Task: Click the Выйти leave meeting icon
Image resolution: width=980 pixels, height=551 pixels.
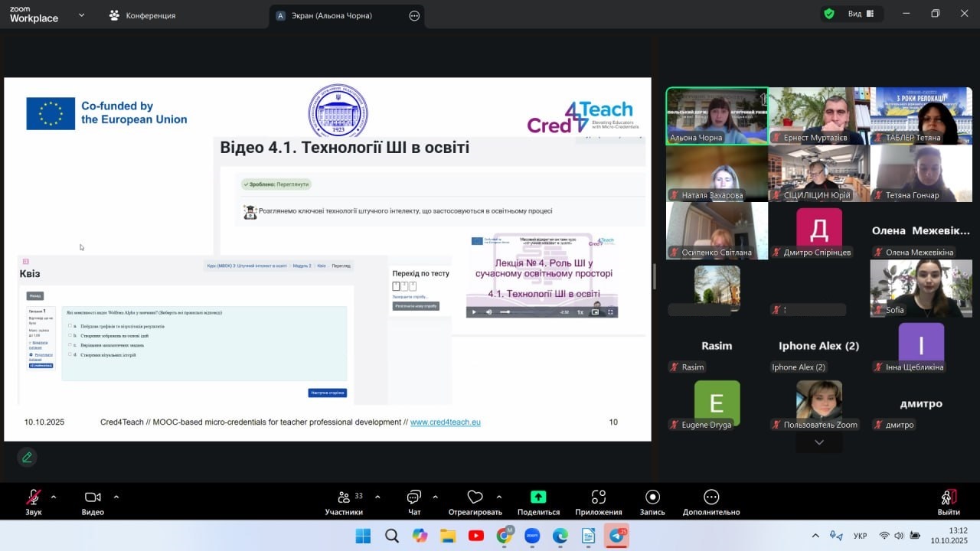Action: point(948,498)
